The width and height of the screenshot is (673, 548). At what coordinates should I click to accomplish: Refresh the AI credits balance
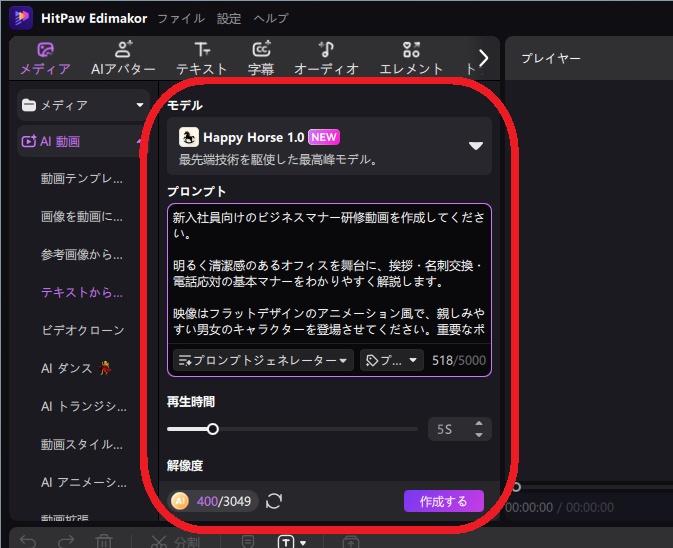(274, 501)
